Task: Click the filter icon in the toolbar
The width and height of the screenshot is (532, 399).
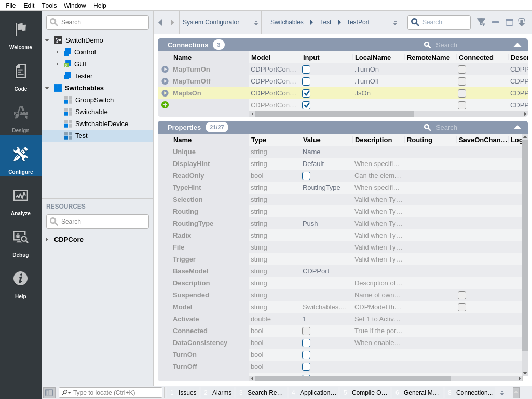Action: [481, 22]
